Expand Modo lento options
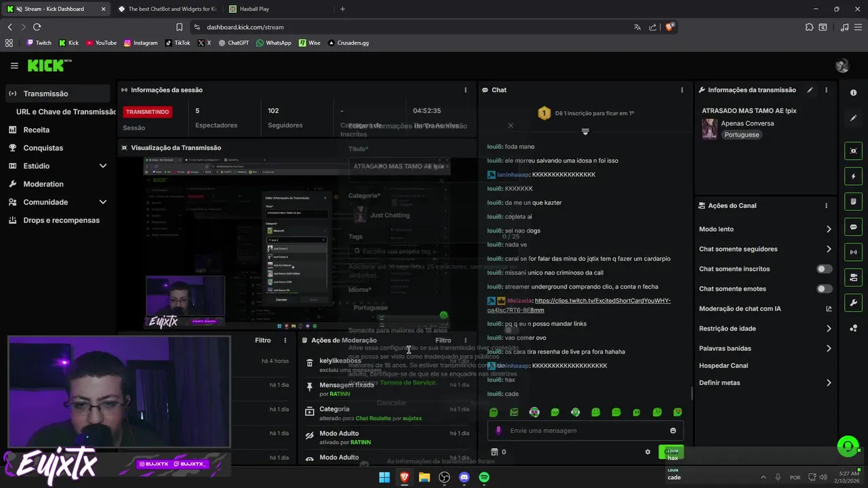The width and height of the screenshot is (868, 488). [829, 229]
